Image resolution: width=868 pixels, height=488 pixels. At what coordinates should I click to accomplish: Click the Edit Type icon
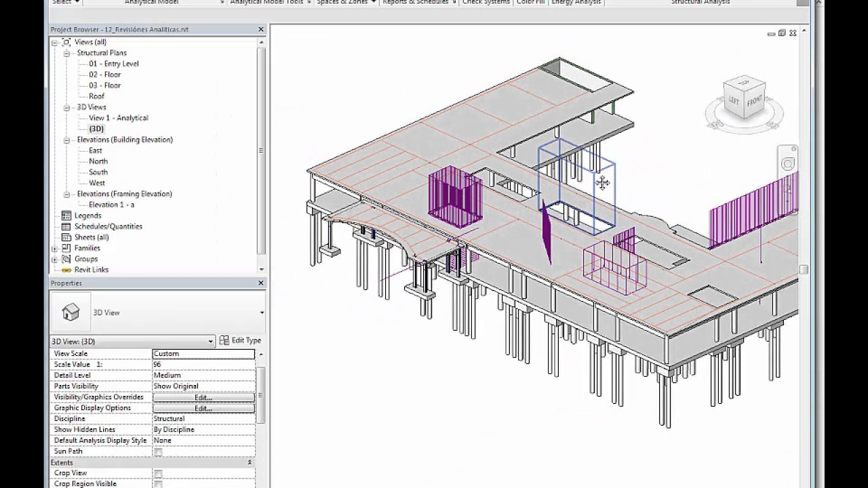[224, 340]
